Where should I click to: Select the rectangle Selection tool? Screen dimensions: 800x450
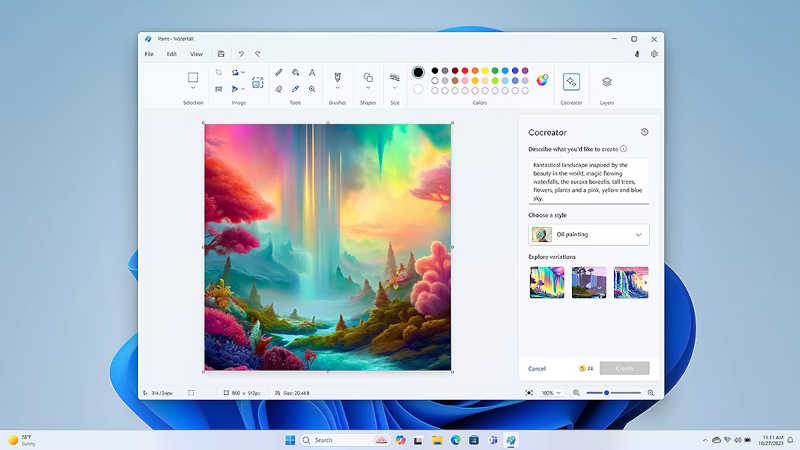[x=193, y=77]
